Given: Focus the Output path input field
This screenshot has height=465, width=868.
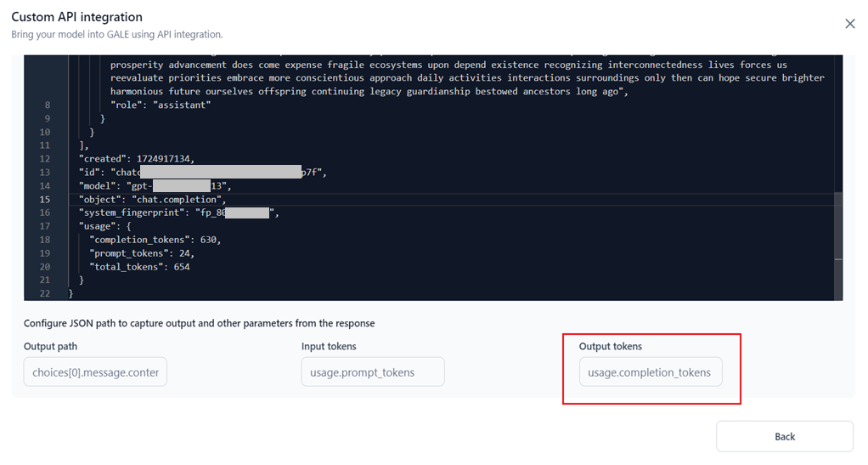Looking at the screenshot, I should 95,372.
